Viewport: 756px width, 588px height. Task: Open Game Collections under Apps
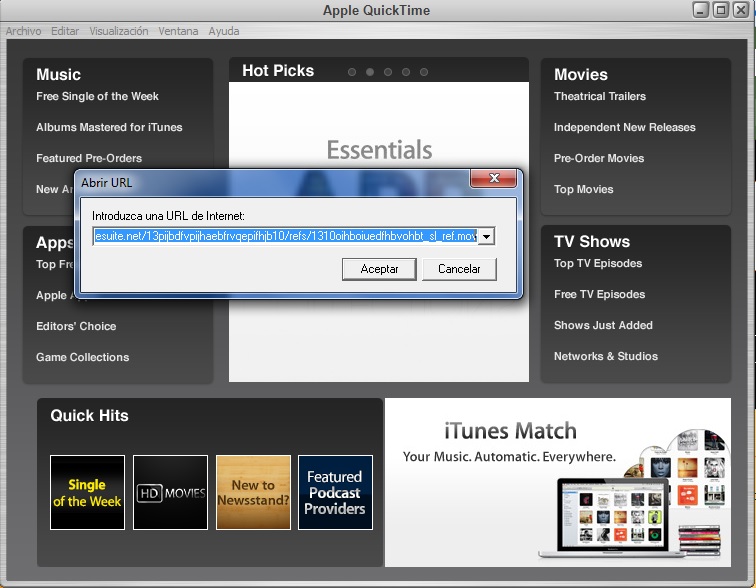(x=82, y=357)
